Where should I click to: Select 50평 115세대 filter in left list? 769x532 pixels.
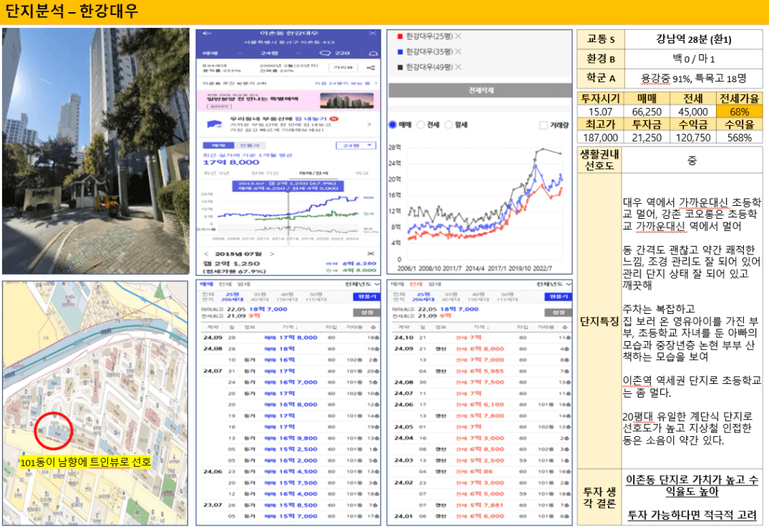click(x=316, y=297)
